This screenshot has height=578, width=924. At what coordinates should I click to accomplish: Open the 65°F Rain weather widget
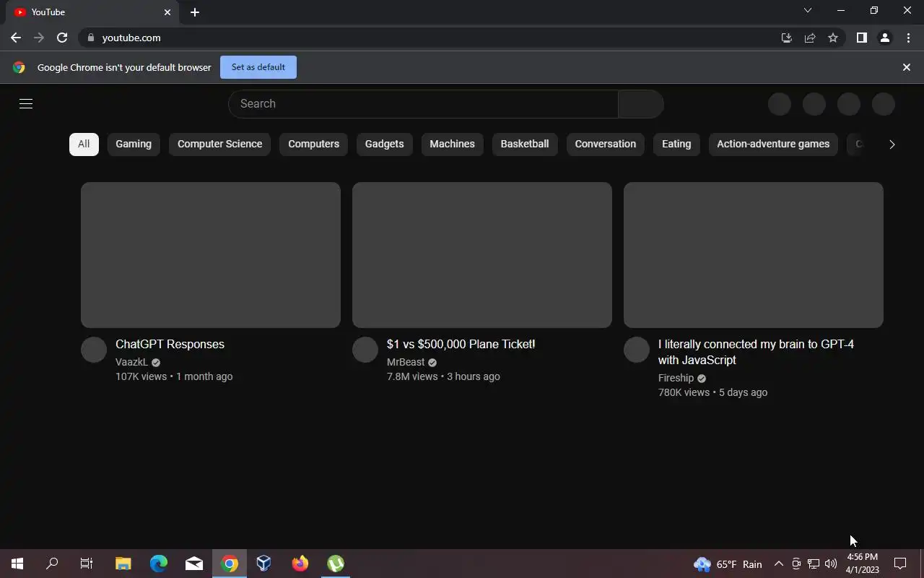coord(728,564)
